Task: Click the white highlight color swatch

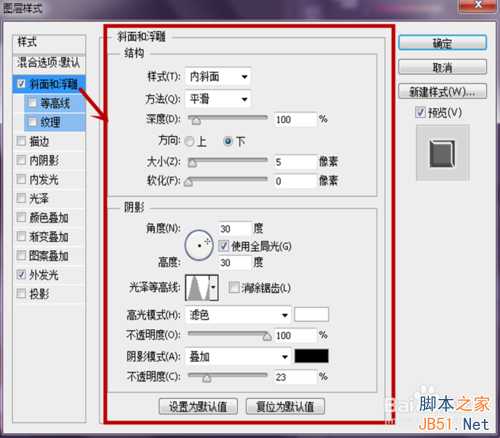Action: (312, 315)
